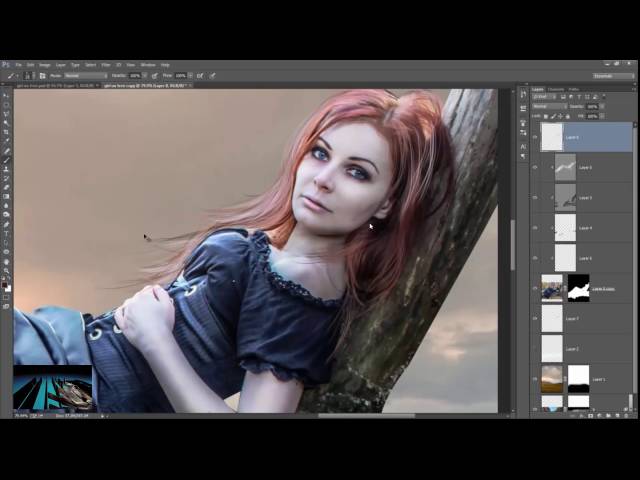
Task: Open the layer filter Kind dropdown
Action: [x=545, y=97]
